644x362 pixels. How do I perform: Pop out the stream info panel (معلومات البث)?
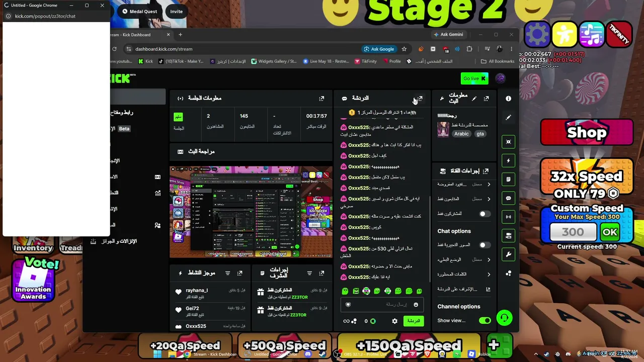click(486, 99)
